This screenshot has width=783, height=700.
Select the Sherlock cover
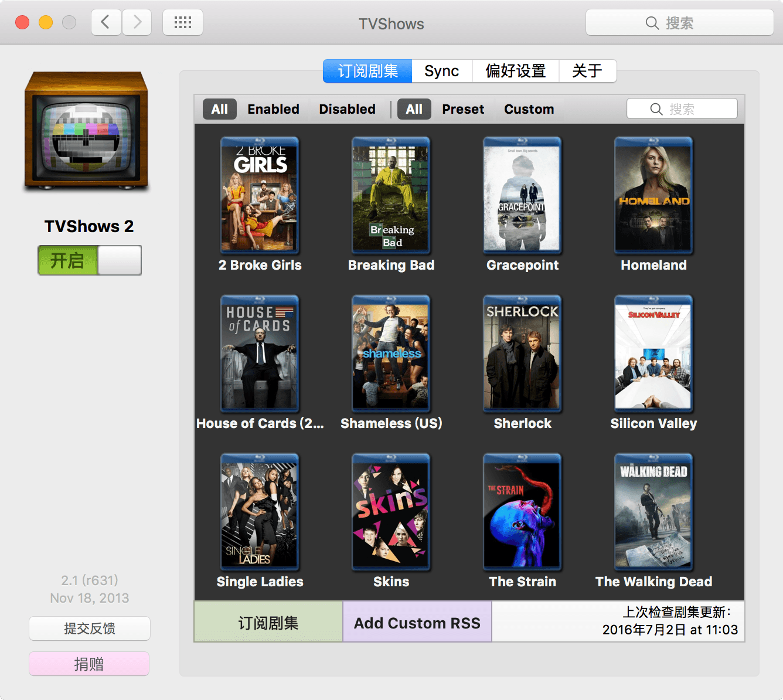pyautogui.click(x=522, y=354)
